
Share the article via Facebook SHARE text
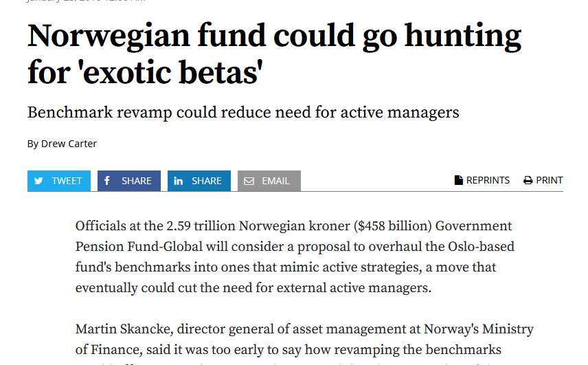136,181
